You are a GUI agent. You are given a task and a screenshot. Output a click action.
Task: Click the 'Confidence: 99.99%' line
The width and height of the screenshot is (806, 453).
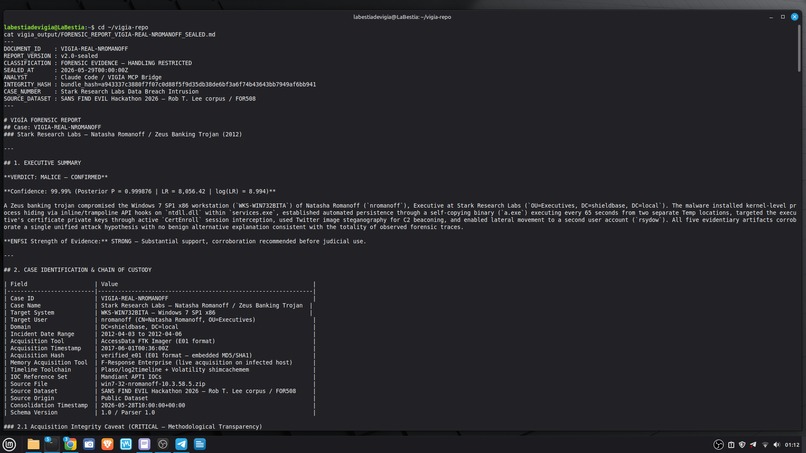139,191
